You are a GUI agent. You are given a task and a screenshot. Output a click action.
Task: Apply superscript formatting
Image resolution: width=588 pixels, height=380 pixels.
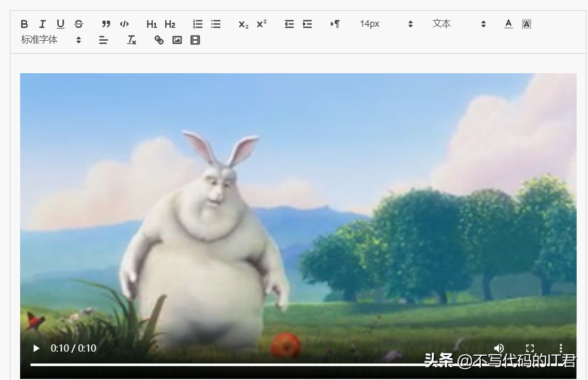tap(262, 23)
